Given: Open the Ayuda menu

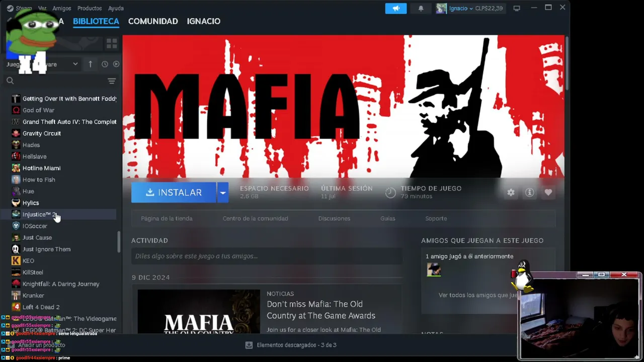Looking at the screenshot, I should tap(116, 8).
